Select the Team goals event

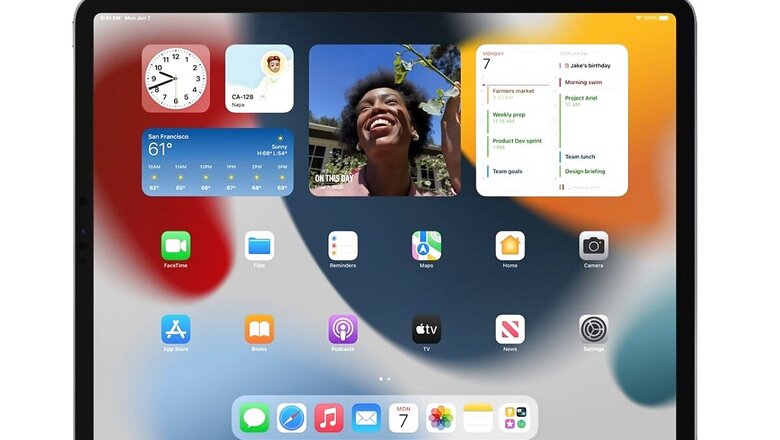coord(507,171)
